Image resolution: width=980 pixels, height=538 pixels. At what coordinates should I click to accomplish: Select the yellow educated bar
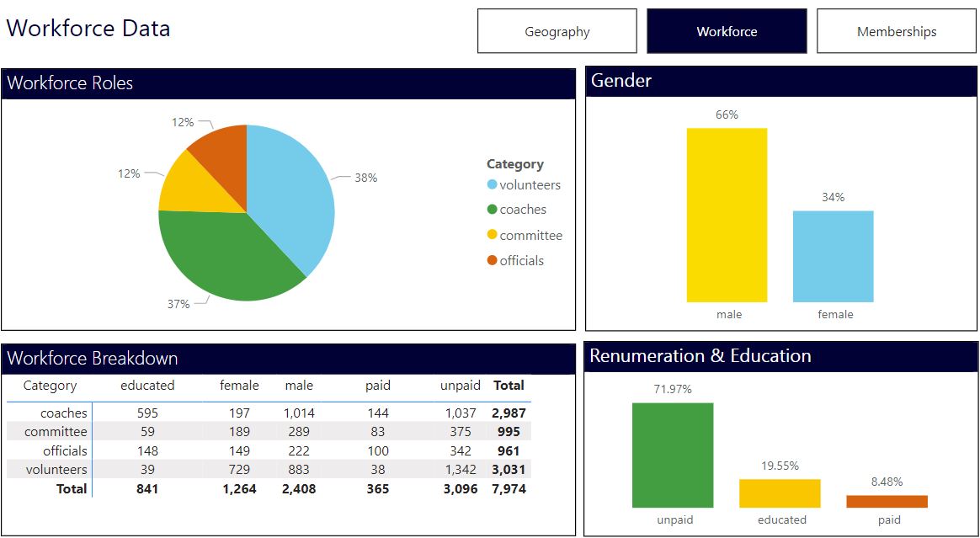[780, 493]
